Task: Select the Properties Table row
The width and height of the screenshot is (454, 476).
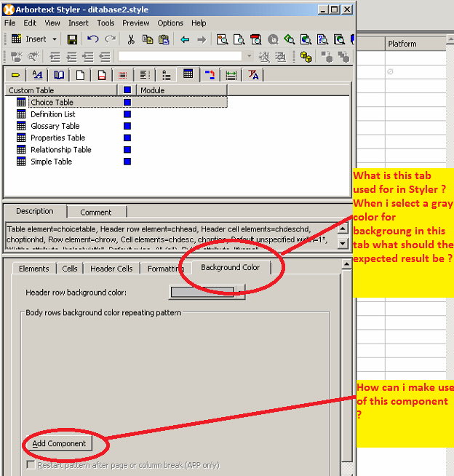Action: 57,138
